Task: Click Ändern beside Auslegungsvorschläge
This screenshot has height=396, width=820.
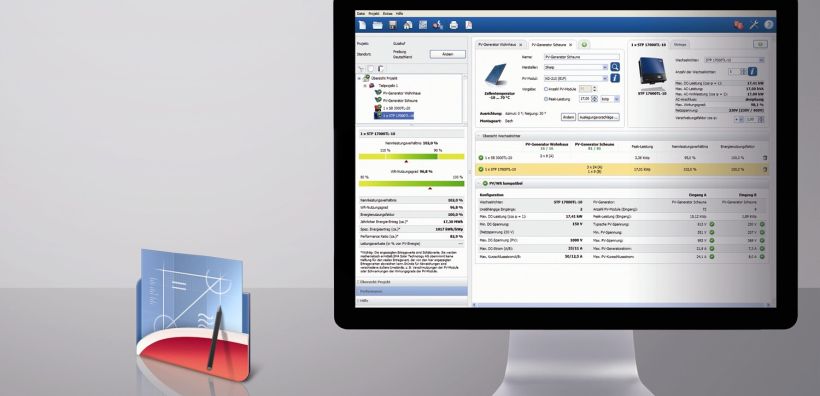Action: pyautogui.click(x=568, y=117)
